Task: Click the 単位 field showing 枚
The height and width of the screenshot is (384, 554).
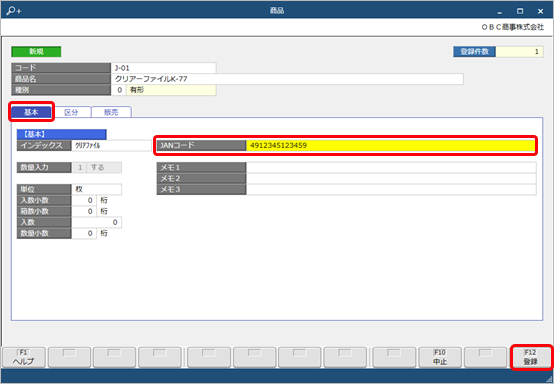Action: [96, 189]
